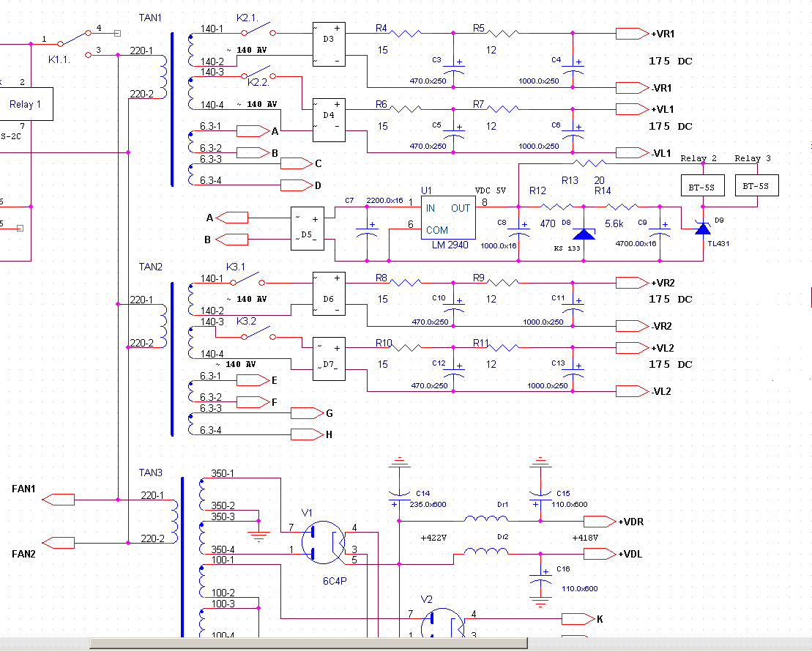
Task: Select the +VR1 output port
Action: (x=632, y=33)
